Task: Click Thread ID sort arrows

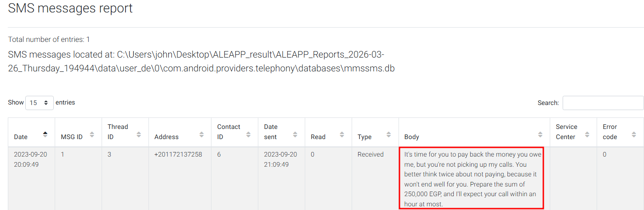Action: pyautogui.click(x=139, y=134)
